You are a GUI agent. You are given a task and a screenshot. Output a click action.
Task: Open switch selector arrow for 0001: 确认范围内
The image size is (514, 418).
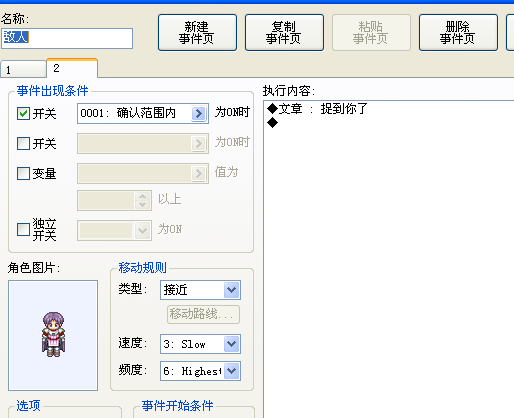pos(199,114)
